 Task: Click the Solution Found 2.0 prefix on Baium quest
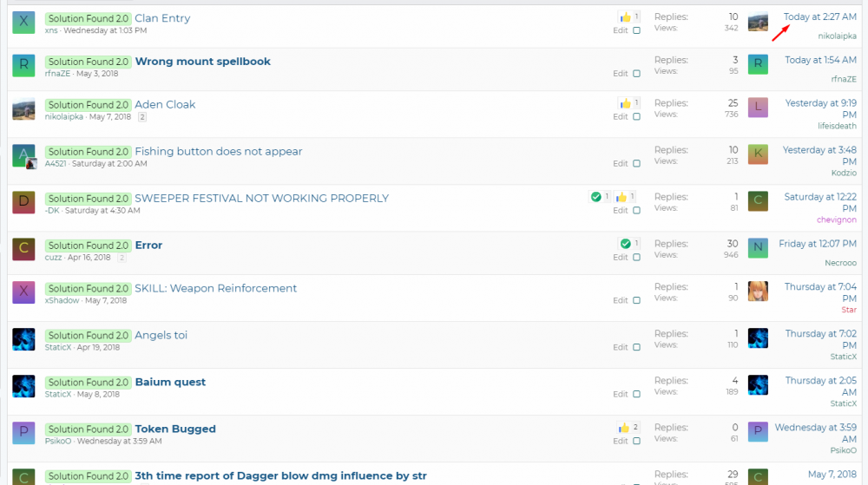[x=89, y=383]
